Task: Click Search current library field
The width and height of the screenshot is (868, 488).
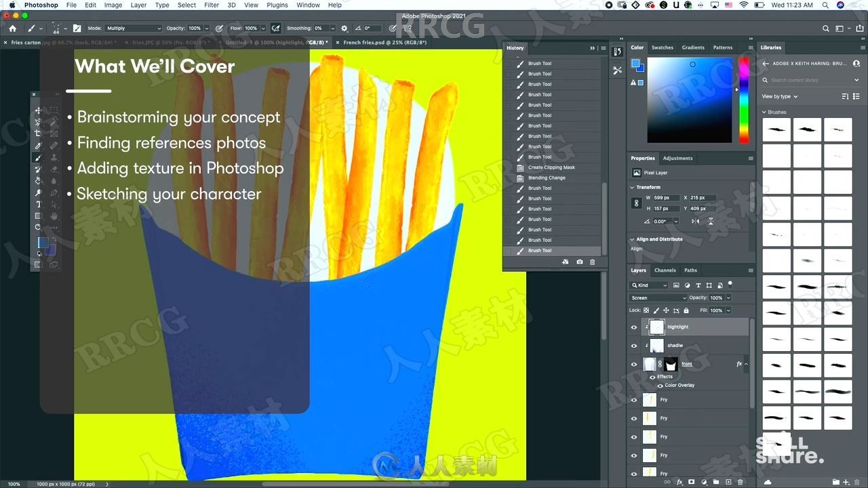Action: click(x=811, y=80)
